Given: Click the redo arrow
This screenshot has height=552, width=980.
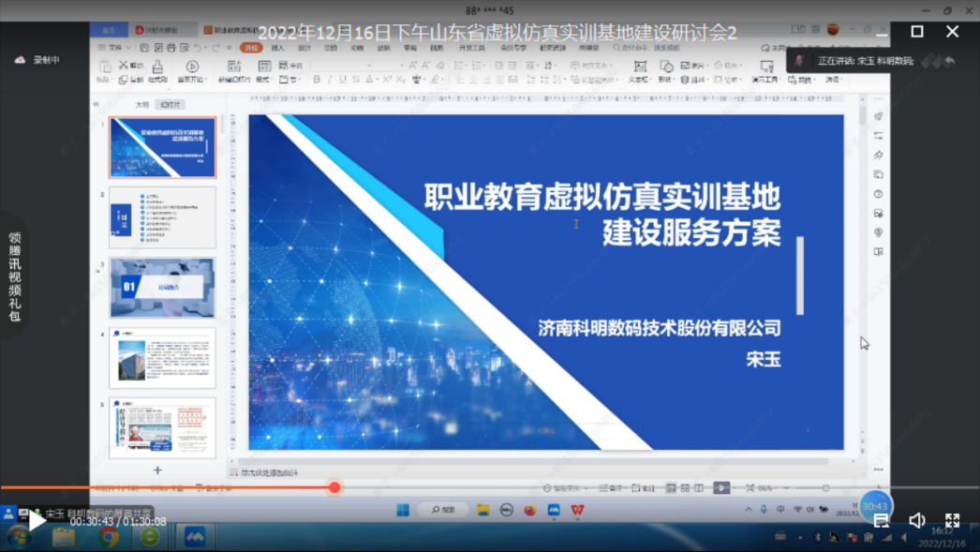Looking at the screenshot, I should (216, 48).
